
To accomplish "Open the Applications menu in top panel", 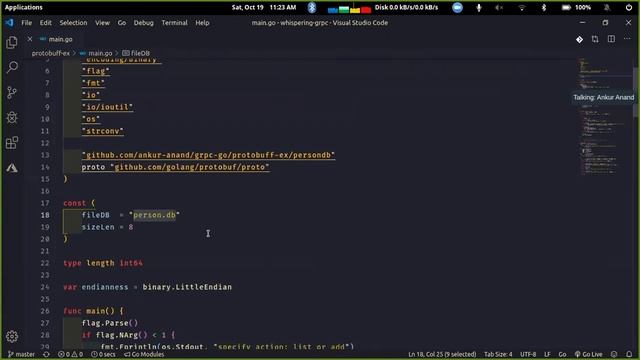I will pos(24,7).
